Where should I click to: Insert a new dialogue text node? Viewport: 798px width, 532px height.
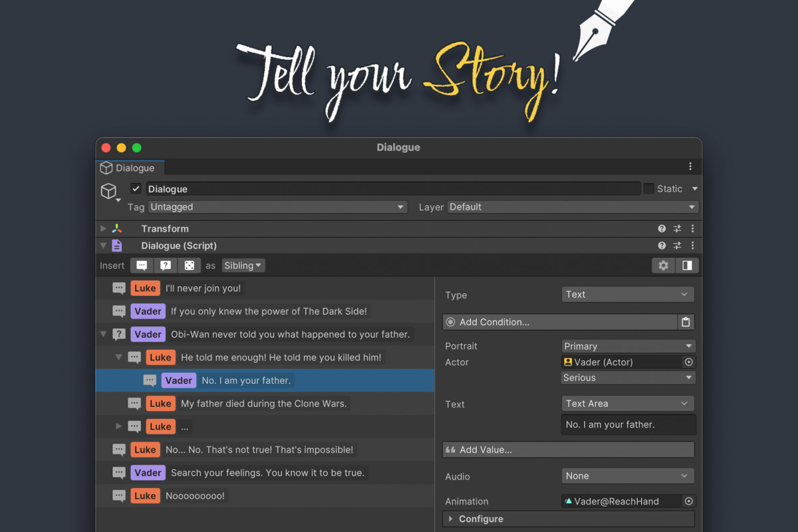click(142, 265)
